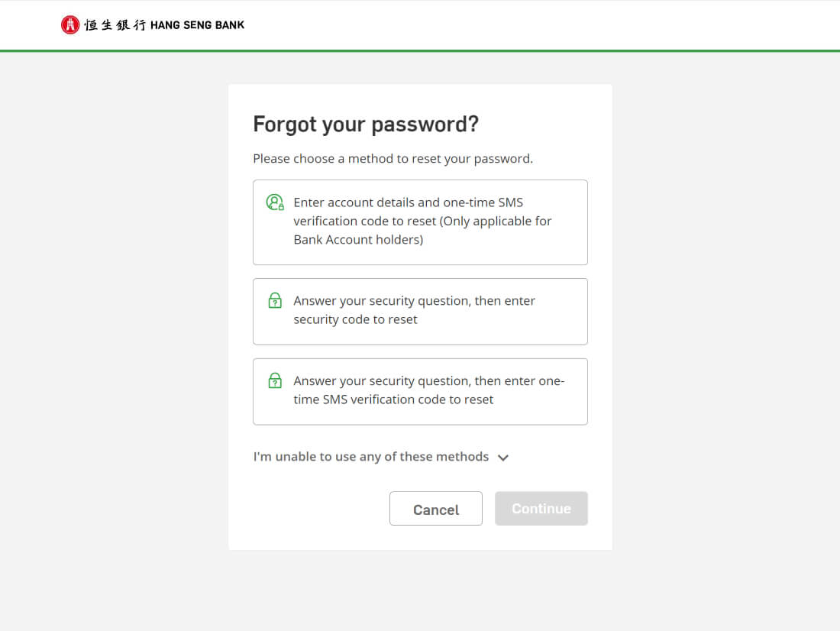Click the padlock icon beside security code option
Viewport: 840px width, 631px height.
[x=275, y=300]
